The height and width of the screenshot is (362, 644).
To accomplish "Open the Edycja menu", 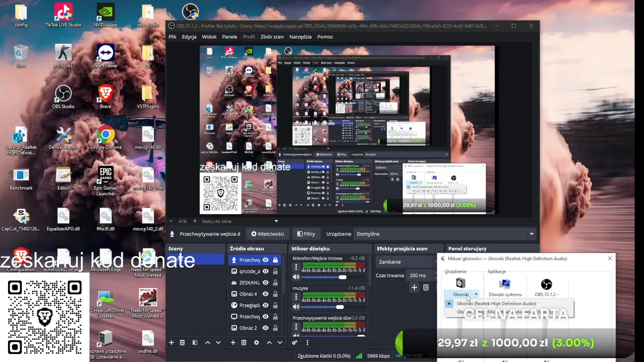I will pyautogui.click(x=189, y=37).
